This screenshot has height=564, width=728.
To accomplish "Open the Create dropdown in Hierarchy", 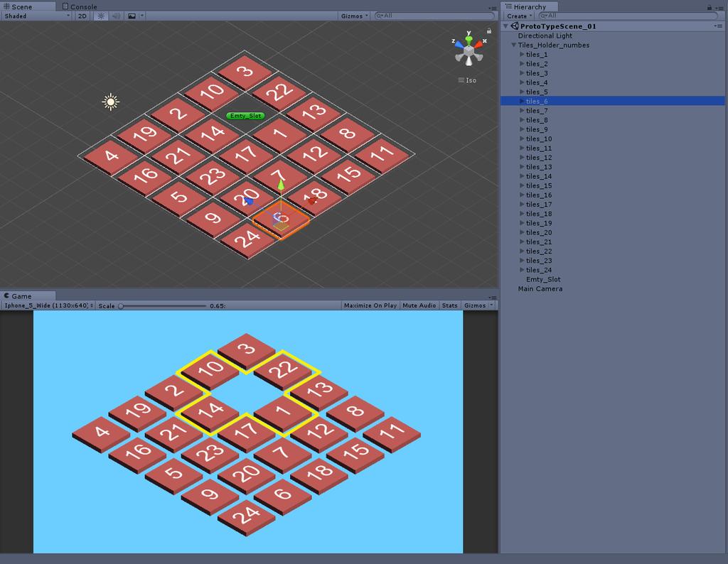I will coord(520,16).
